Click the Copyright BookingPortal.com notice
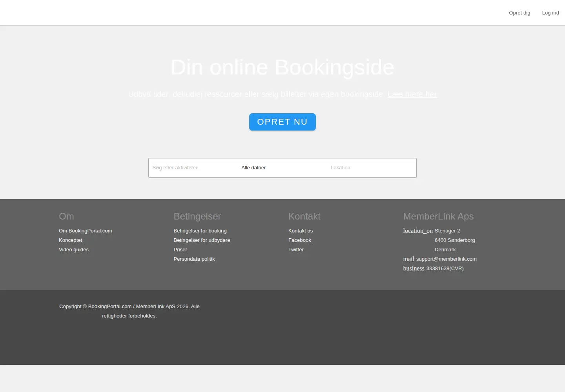The width and height of the screenshot is (565, 392). (x=129, y=311)
